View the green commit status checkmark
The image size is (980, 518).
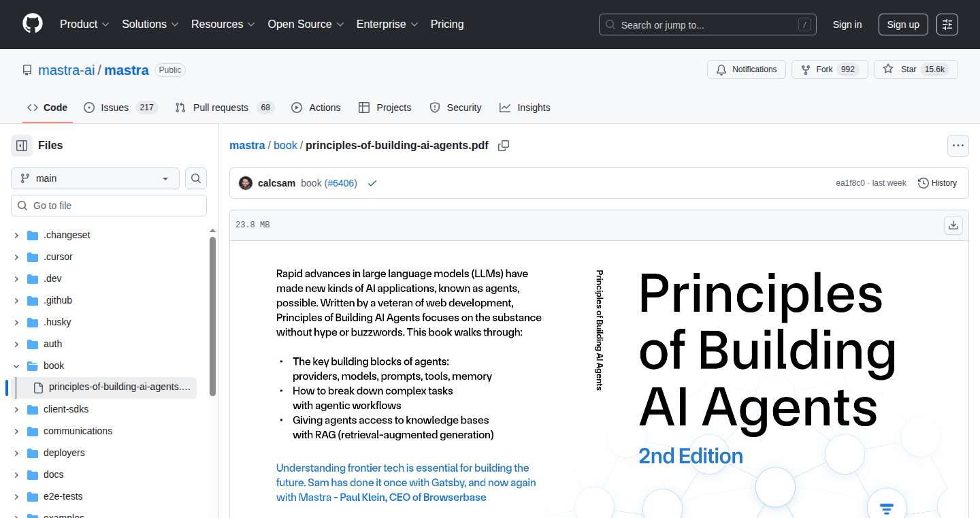tap(372, 183)
